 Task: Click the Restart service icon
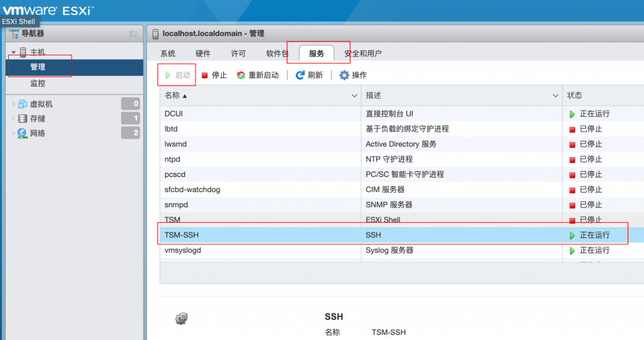241,76
